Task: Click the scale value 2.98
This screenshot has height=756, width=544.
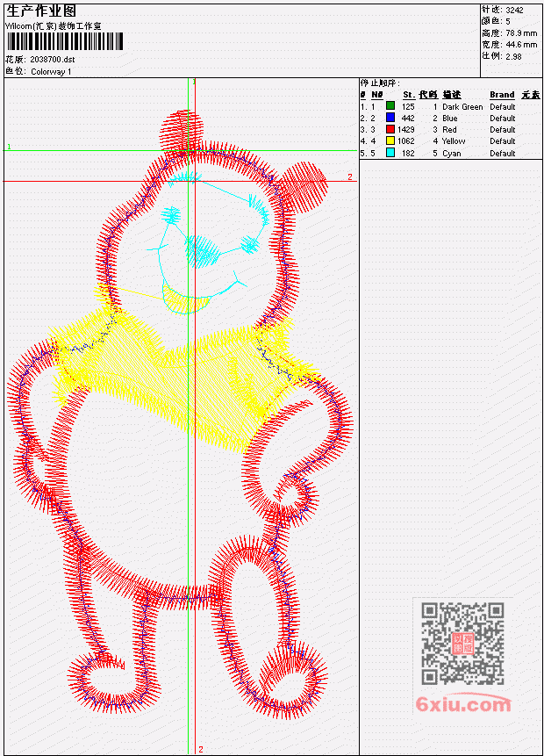Action: 513,56
